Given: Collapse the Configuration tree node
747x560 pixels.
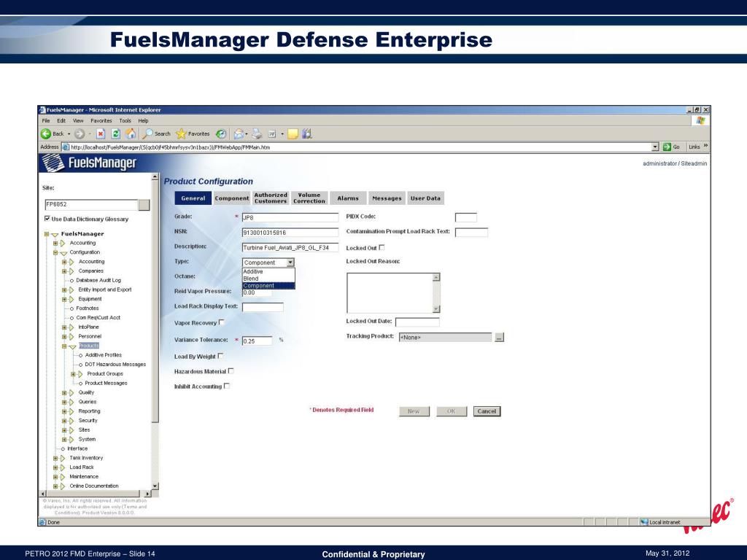Looking at the screenshot, I should pyautogui.click(x=55, y=253).
